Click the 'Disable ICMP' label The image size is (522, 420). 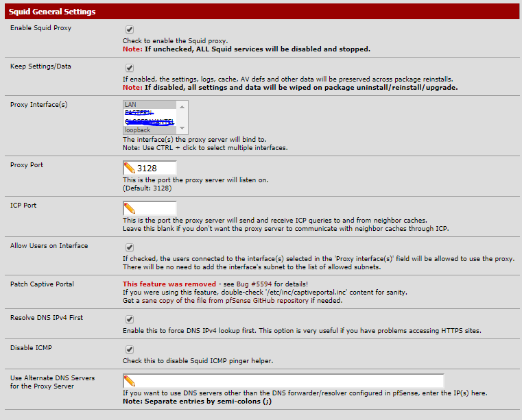click(x=31, y=348)
